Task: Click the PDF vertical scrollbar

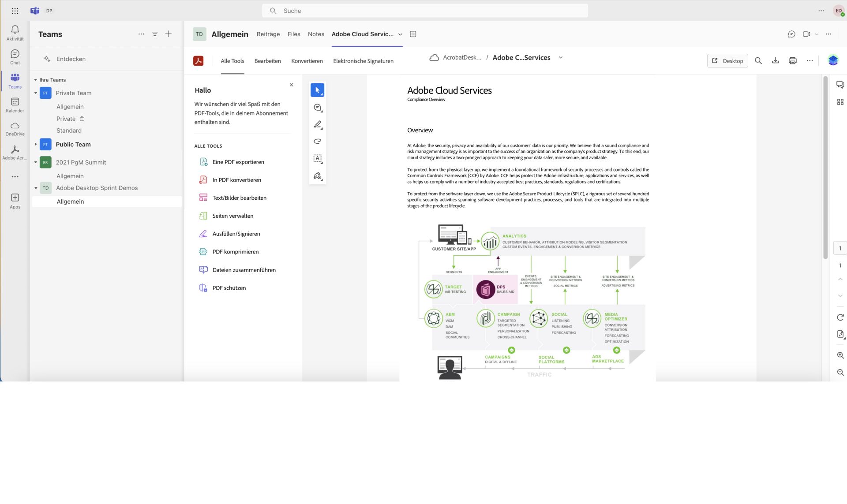Action: pos(825,168)
